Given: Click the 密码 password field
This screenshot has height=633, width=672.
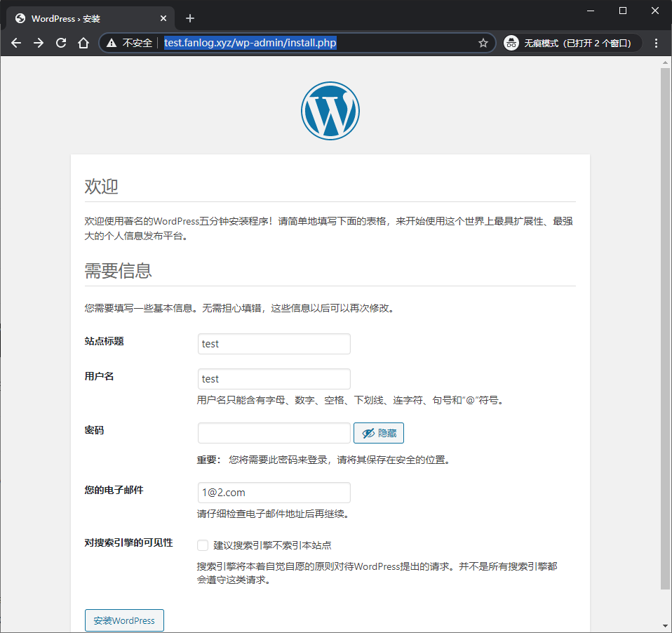Looking at the screenshot, I should point(274,433).
